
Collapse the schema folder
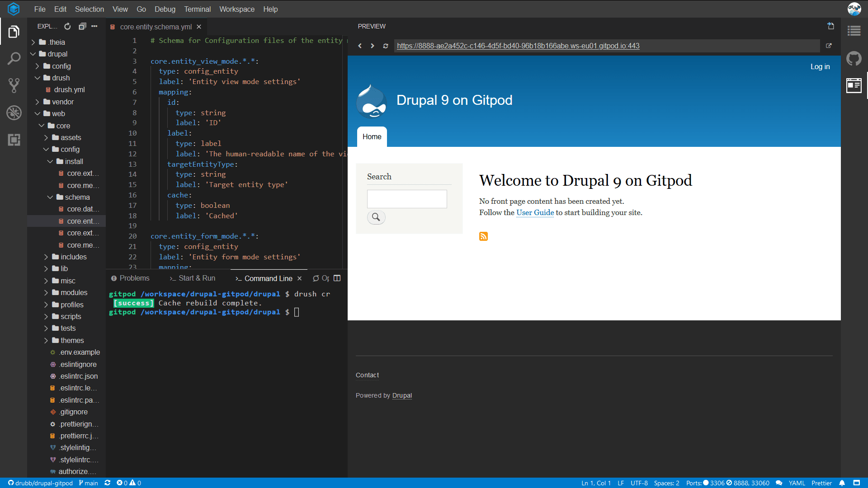(77, 197)
